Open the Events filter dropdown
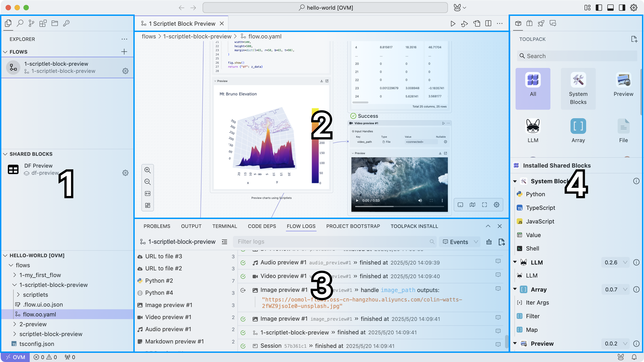 460,242
